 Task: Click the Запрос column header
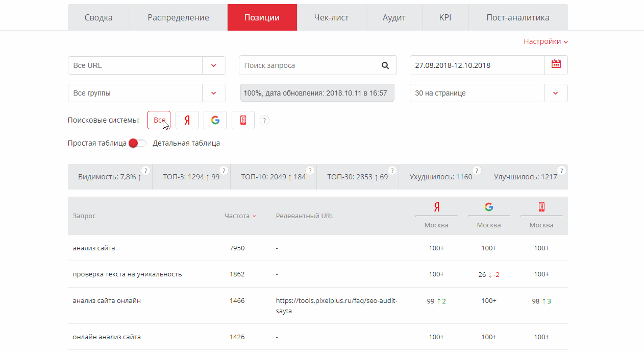coord(84,216)
